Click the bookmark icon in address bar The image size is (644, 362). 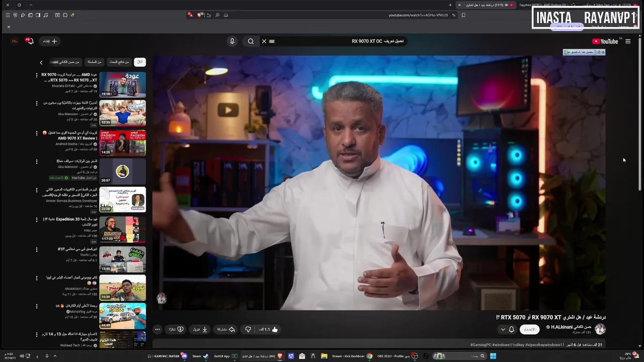(463, 15)
